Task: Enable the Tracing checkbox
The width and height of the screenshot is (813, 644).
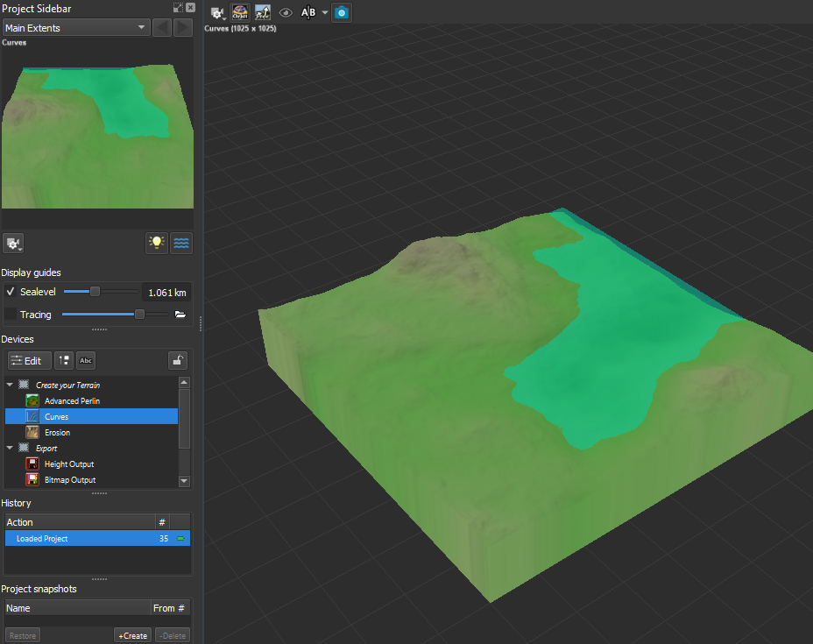Action: (11, 315)
